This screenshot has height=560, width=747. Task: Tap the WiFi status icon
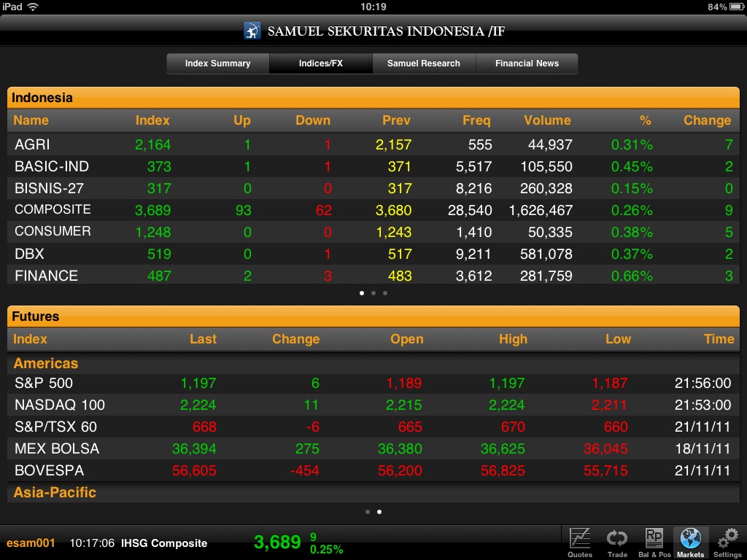point(33,7)
